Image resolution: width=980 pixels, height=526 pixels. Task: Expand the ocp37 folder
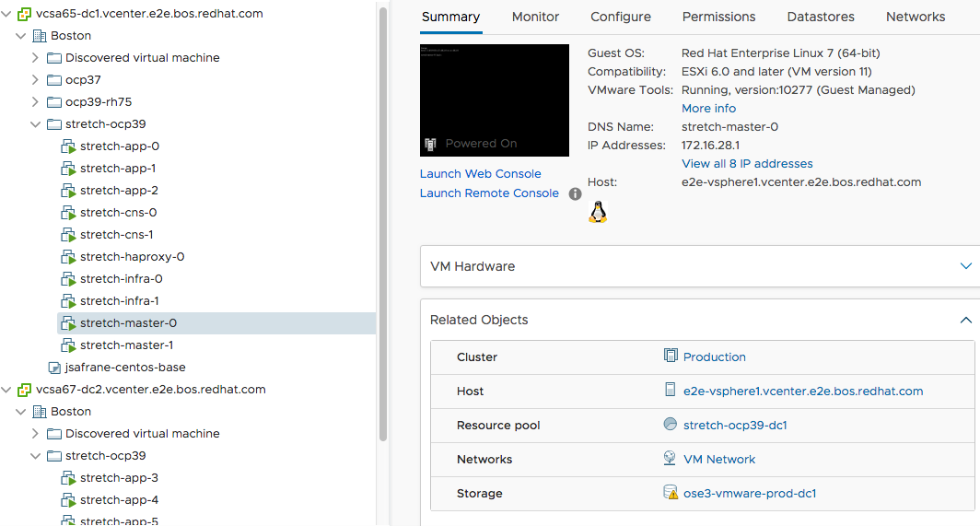(36, 80)
